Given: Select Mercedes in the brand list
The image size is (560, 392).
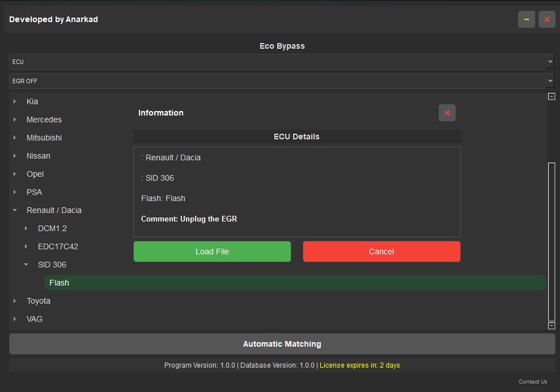Looking at the screenshot, I should [x=44, y=120].
